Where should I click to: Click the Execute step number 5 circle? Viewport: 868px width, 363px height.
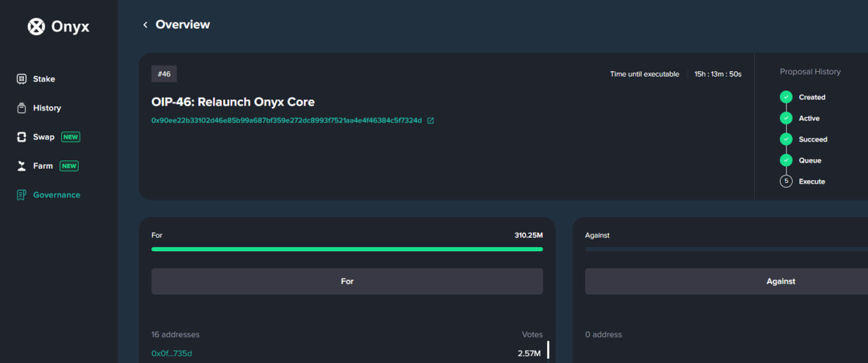click(x=786, y=181)
